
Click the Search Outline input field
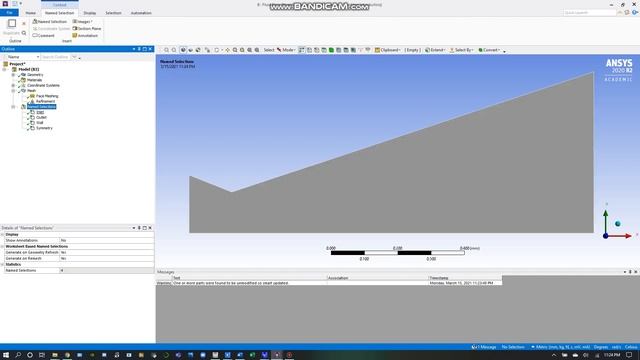[56, 57]
